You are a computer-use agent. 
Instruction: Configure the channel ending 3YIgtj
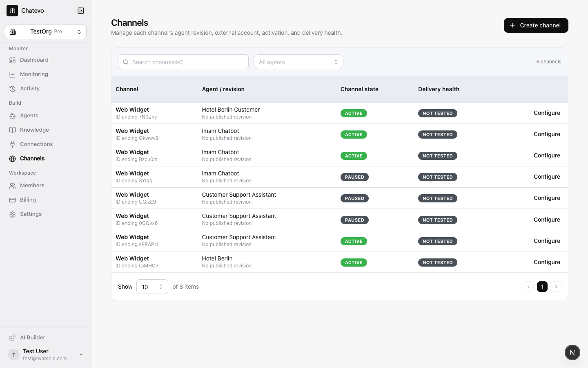(547, 177)
